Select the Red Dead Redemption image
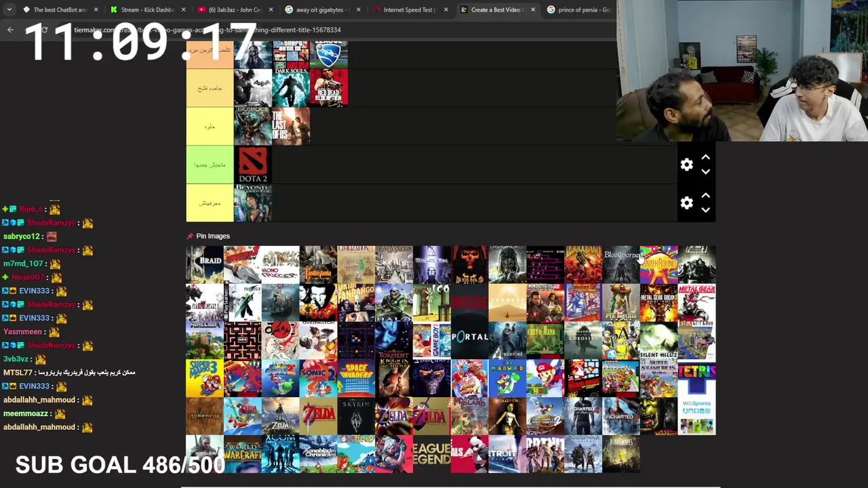Image resolution: width=868 pixels, height=488 pixels. (329, 88)
